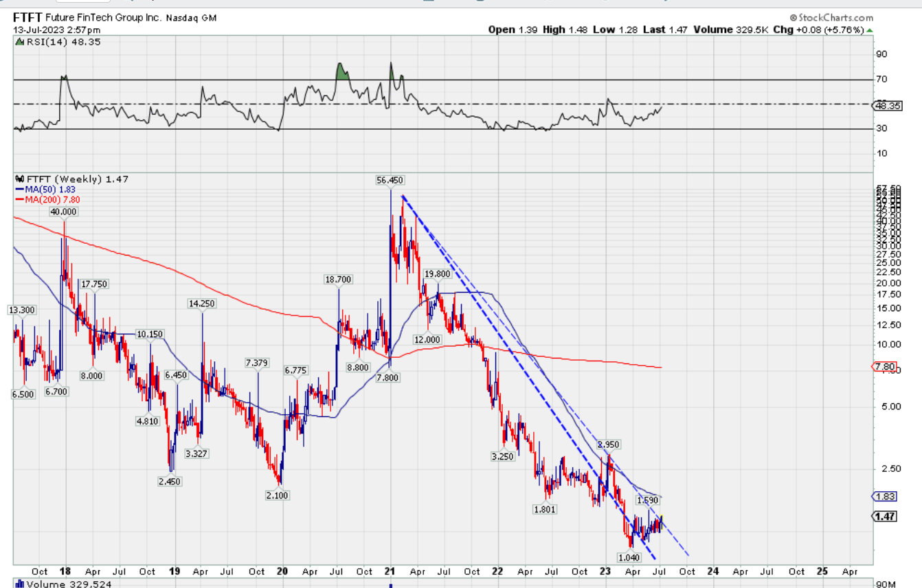This screenshot has width=922, height=588.
Task: Click the FTFT (Weekly) 1.47 legend label
Action: (x=76, y=179)
